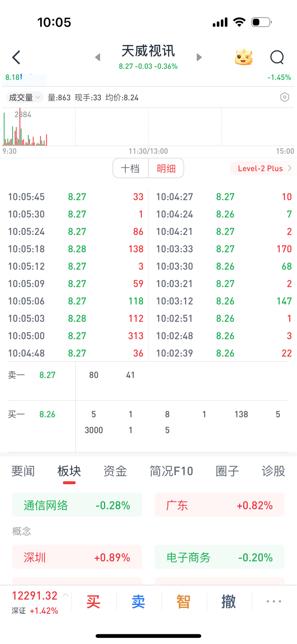
Task: Tap the battery status icon
Action: 261,22
